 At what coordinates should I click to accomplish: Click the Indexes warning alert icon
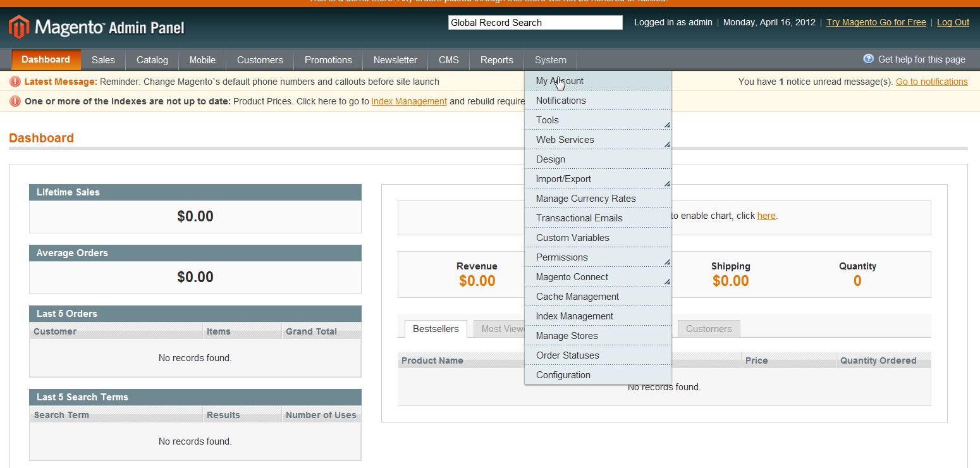pos(15,101)
